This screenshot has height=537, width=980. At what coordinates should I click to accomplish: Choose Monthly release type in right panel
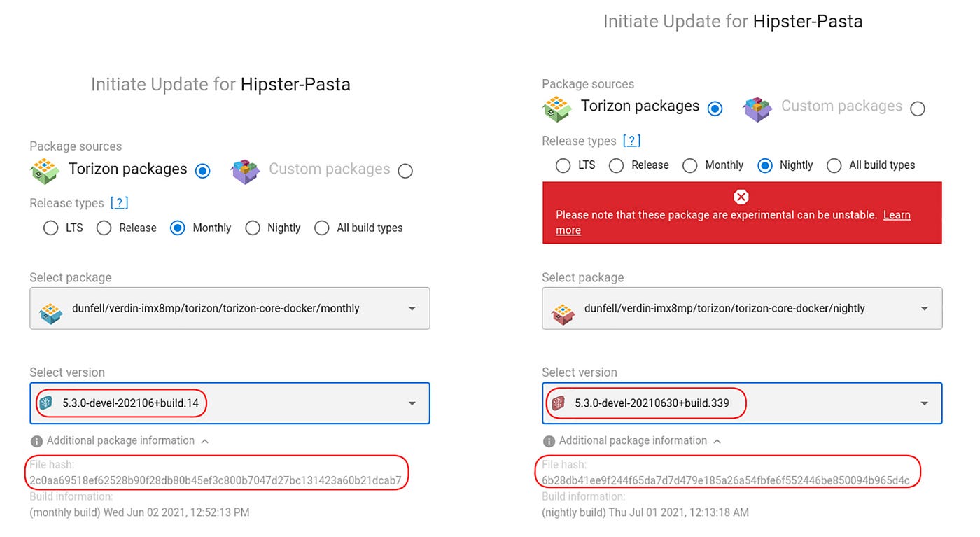[x=690, y=165]
